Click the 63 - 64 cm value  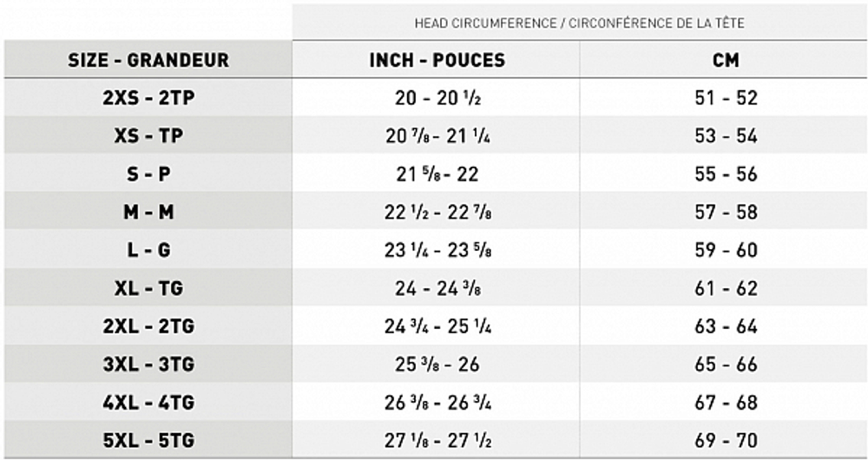(726, 327)
